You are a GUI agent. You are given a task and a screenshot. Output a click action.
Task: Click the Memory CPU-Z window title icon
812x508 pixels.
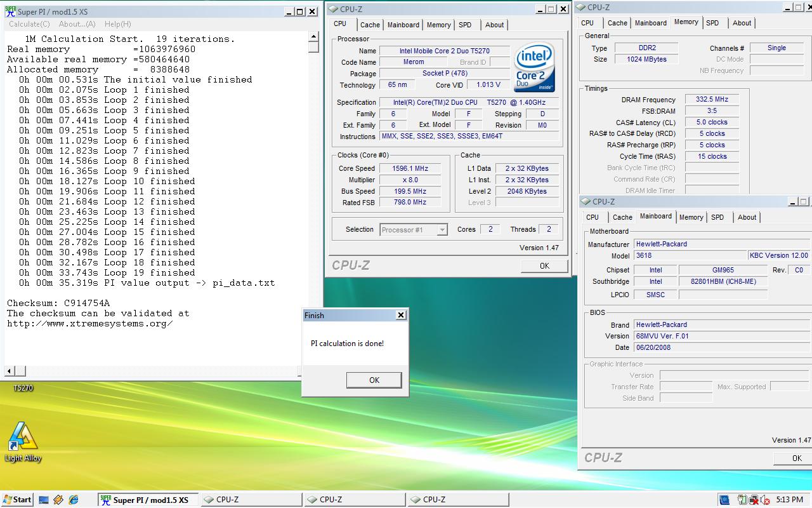pos(580,7)
